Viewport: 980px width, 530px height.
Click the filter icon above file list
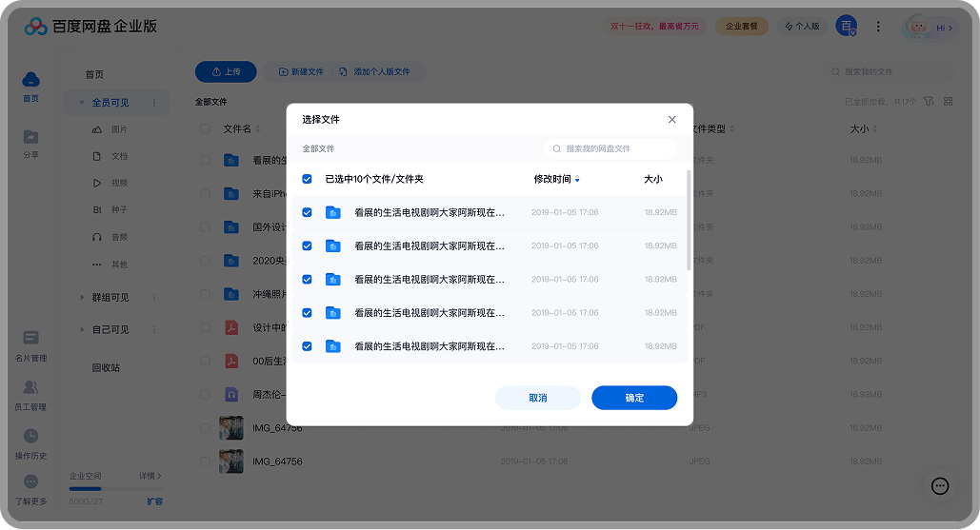930,101
